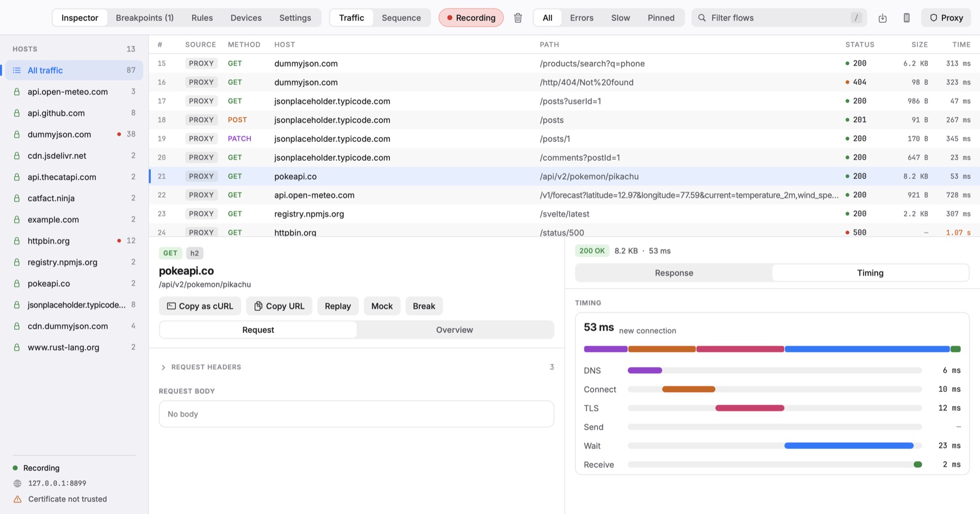Click the Filter flows input field

[x=779, y=18]
